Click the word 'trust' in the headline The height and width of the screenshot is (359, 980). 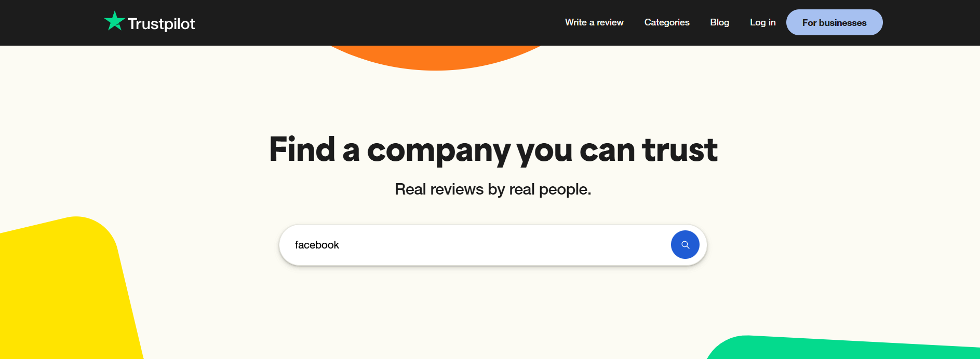679,150
